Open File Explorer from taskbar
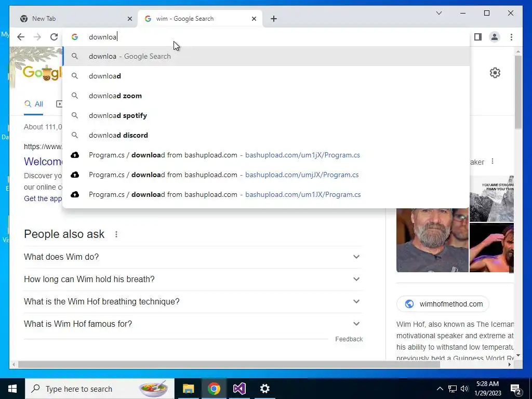532x399 pixels. pyautogui.click(x=188, y=389)
